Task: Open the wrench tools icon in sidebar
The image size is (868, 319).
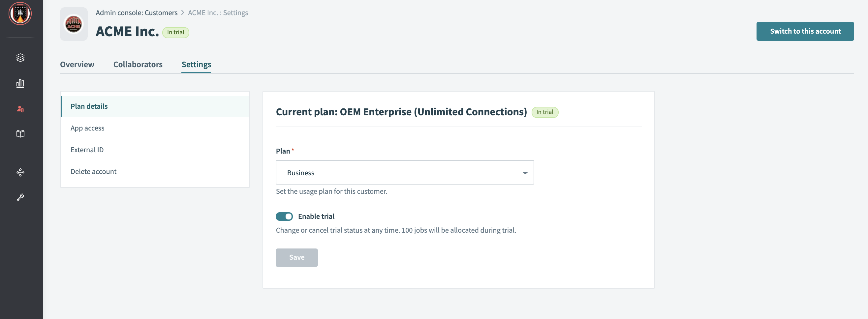Action: pos(20,197)
